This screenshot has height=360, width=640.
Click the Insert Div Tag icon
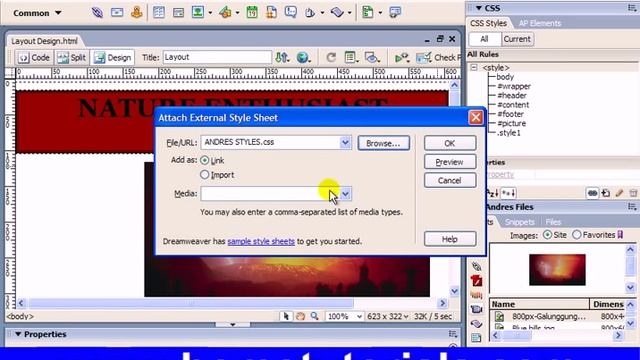(x=178, y=13)
